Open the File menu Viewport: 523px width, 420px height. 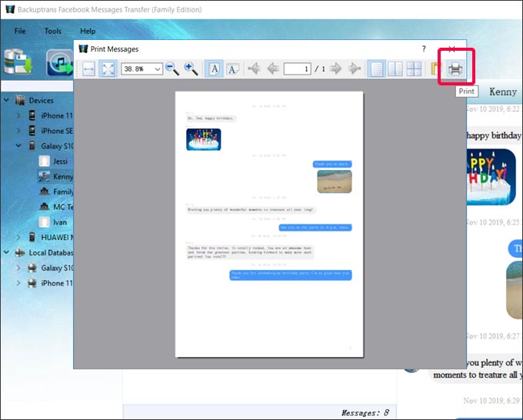point(20,31)
